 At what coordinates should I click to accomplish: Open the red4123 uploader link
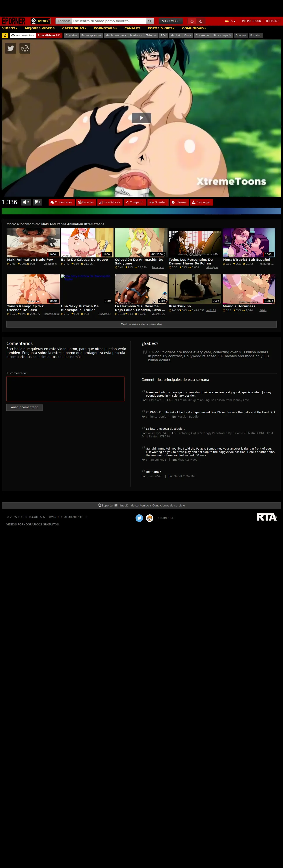(211, 310)
